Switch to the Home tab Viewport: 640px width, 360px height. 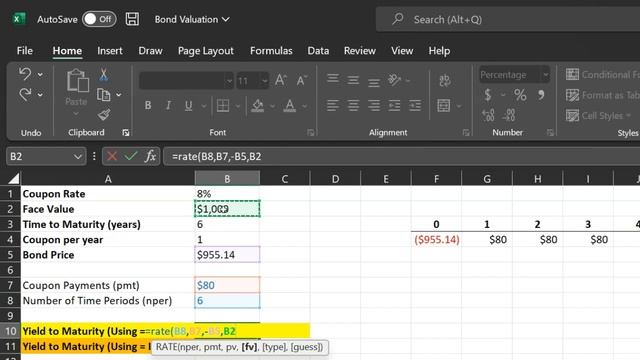pos(67,51)
